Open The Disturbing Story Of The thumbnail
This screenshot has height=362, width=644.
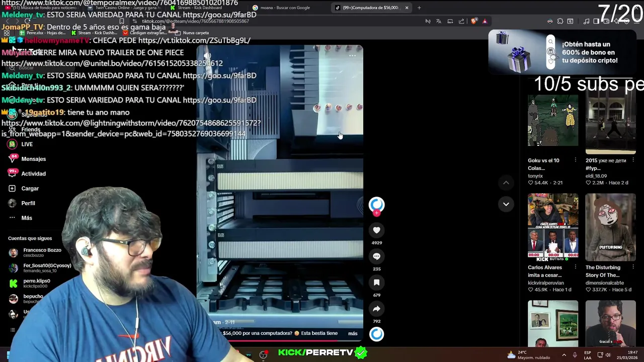610,227
